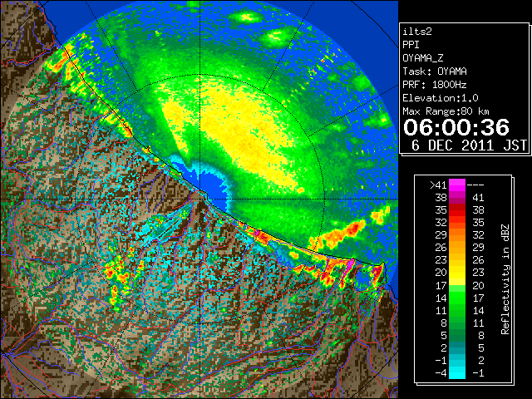This screenshot has width=532, height=399.
Task: Pick the bright green 14 to 17 dBZ band
Action: [x=457, y=298]
